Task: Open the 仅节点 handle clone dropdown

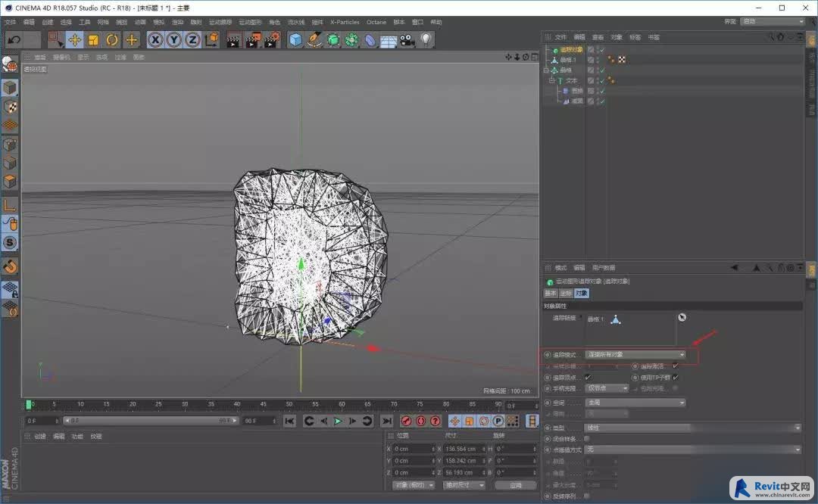Action: pos(607,388)
